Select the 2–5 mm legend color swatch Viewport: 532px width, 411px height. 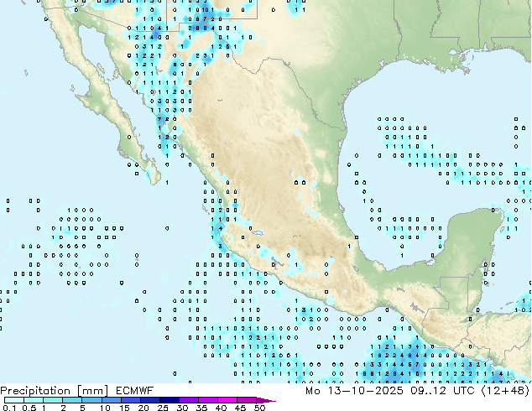point(73,400)
